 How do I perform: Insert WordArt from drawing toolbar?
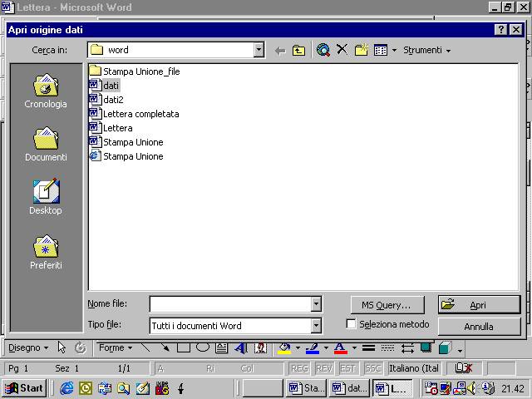[x=241, y=347]
